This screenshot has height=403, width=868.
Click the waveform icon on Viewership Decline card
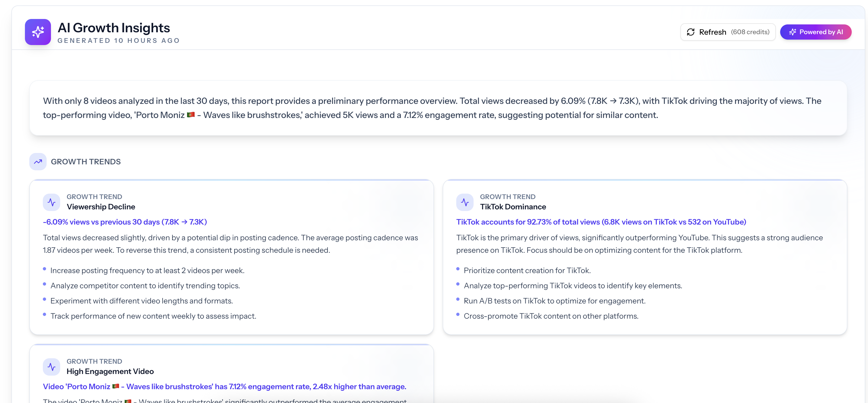coord(51,202)
